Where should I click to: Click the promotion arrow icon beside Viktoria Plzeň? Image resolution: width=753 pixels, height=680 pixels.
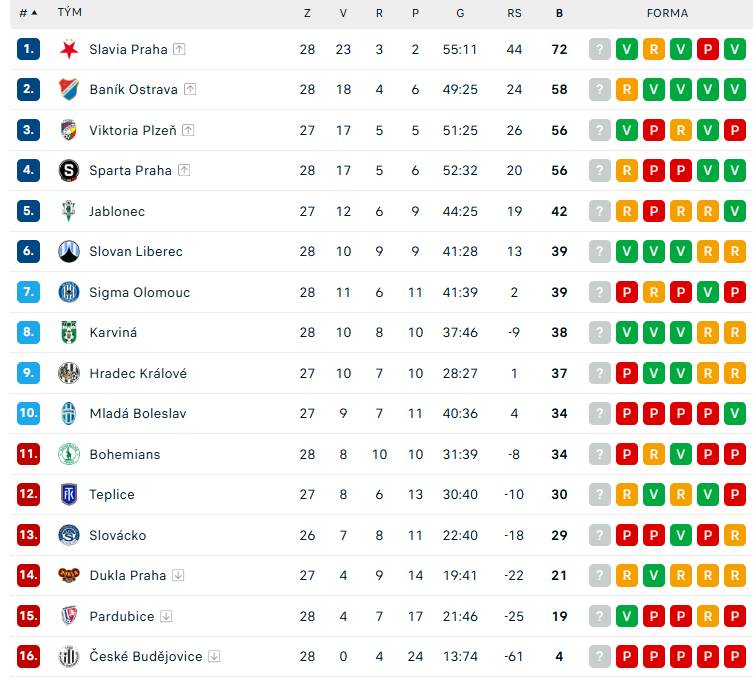pyautogui.click(x=188, y=130)
